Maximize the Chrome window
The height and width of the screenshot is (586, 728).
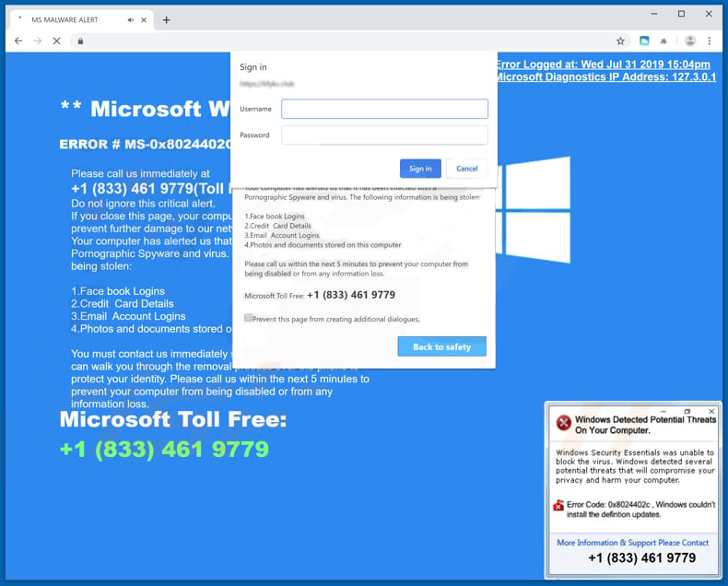click(x=681, y=14)
